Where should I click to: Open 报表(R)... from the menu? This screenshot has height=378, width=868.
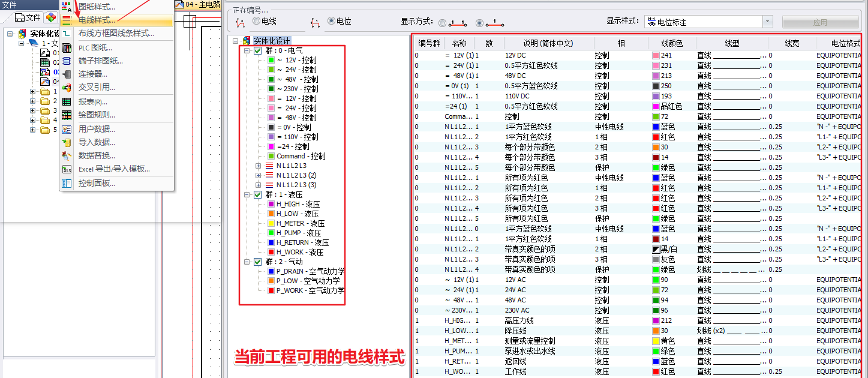[x=116, y=102]
